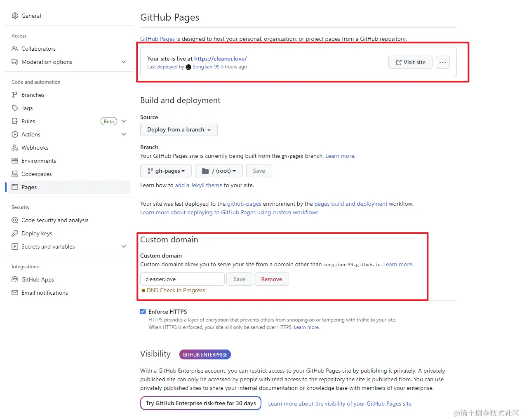Click the Moderation options comment icon
This screenshot has width=522, height=420.
pyautogui.click(x=15, y=62)
